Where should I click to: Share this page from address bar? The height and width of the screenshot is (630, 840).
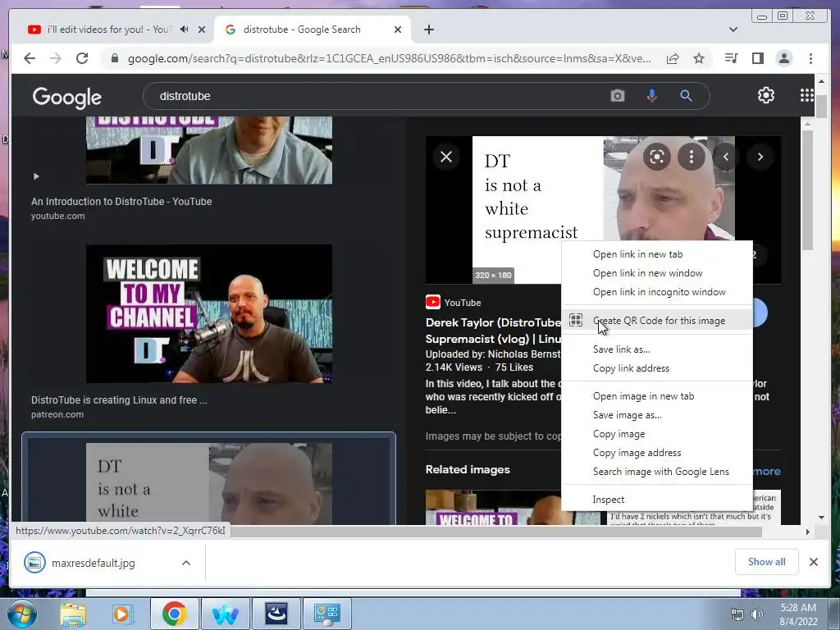(x=673, y=58)
